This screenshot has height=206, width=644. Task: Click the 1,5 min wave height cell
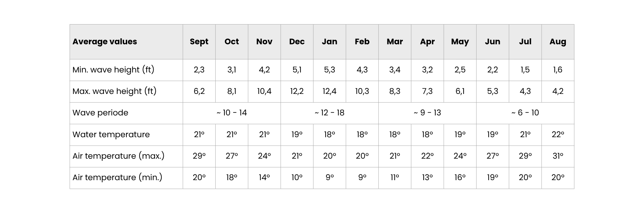point(525,70)
